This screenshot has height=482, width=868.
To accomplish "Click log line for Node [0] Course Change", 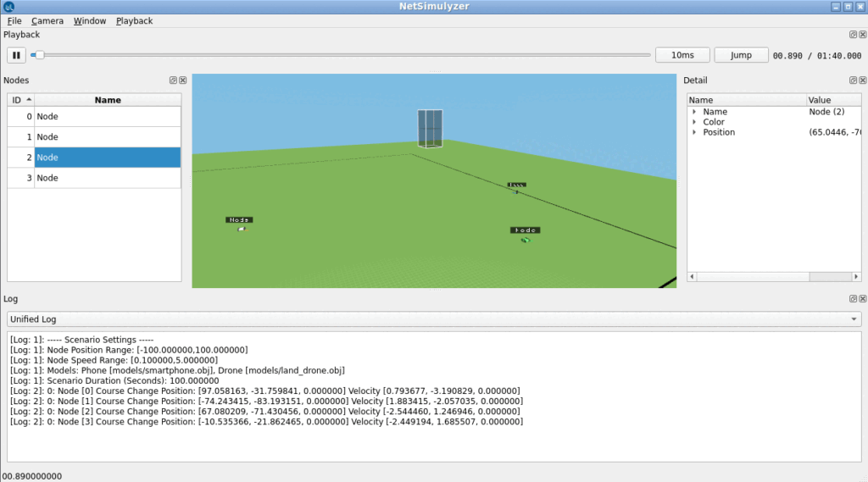I will 265,391.
